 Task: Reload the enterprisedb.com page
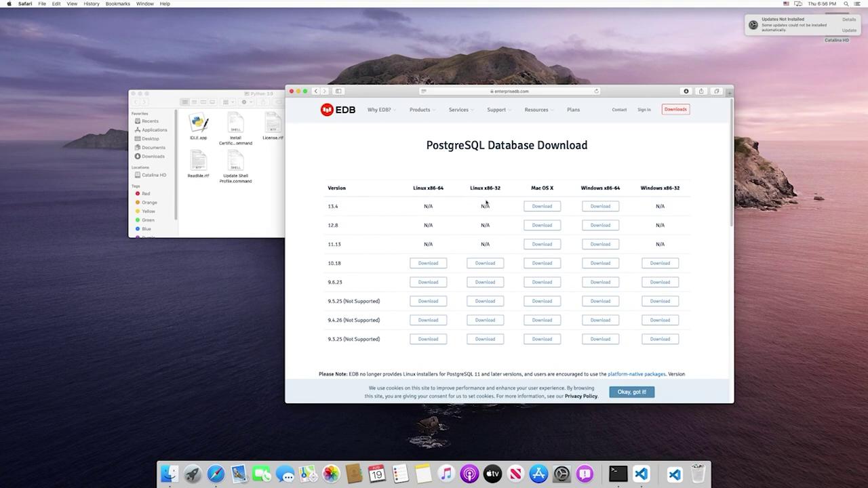(x=597, y=91)
